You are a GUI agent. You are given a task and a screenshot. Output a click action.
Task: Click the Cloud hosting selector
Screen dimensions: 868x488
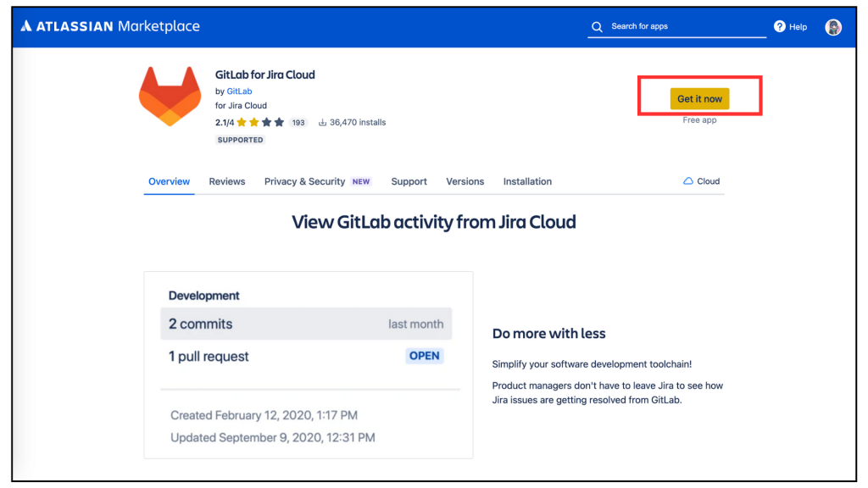(x=701, y=181)
